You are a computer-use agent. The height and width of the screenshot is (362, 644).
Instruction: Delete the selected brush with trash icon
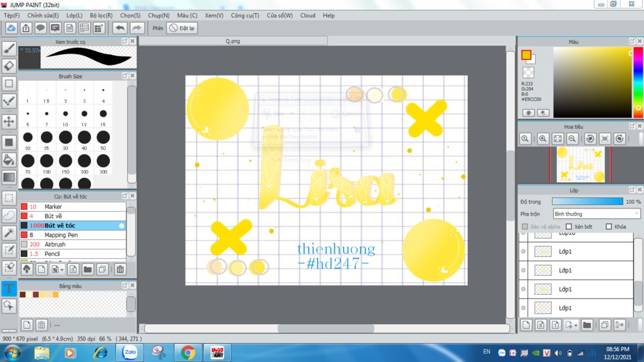click(x=120, y=269)
